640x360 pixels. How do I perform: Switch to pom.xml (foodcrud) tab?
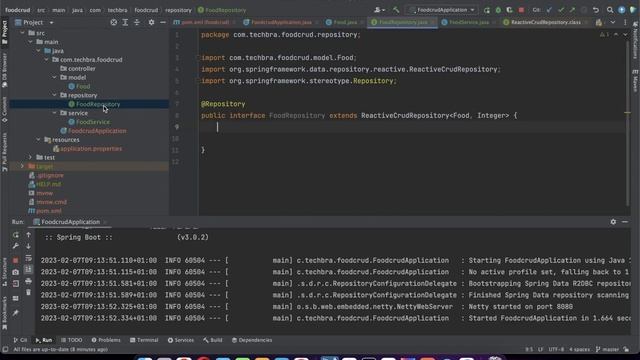click(204, 22)
